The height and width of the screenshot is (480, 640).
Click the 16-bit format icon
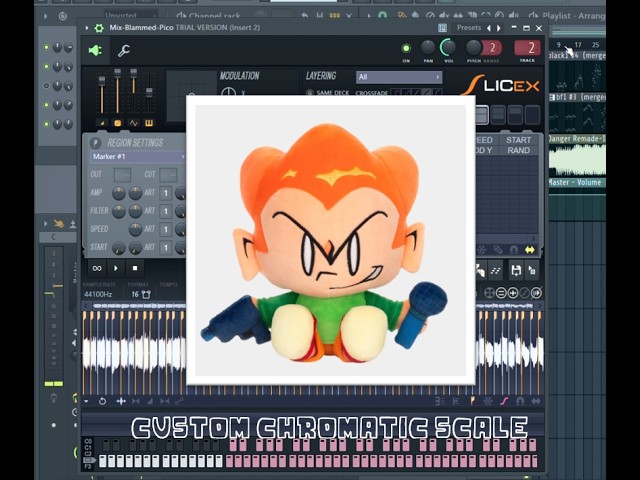coord(146,294)
